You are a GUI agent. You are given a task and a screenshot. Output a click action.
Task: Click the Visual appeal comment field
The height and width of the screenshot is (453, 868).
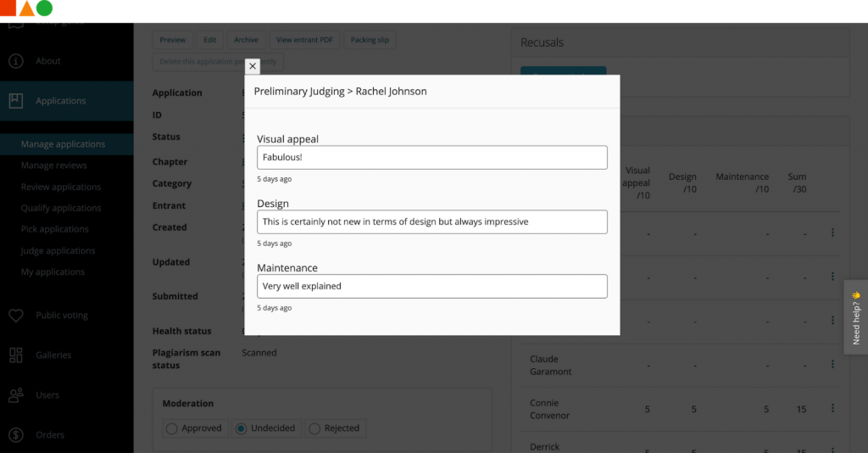[x=431, y=158]
